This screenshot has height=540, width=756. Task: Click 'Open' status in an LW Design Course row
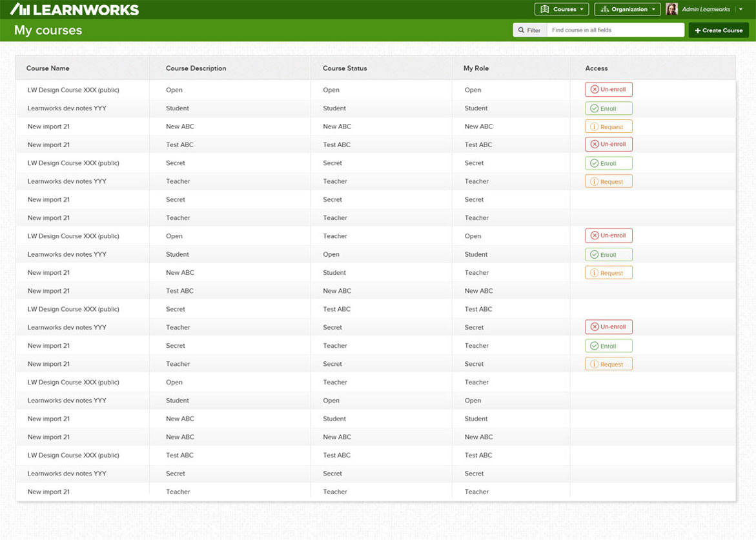pos(331,90)
